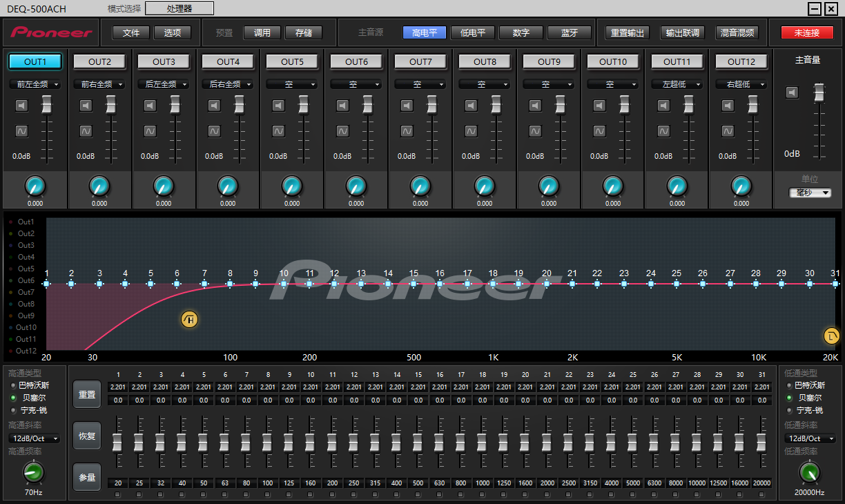The width and height of the screenshot is (845, 504).
Task: Open the 选项 menu
Action: 173,32
